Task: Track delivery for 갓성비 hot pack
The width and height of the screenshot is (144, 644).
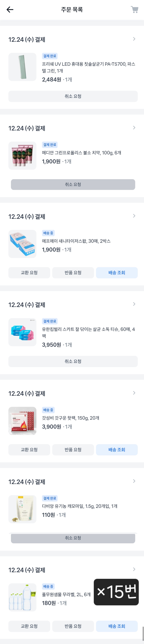Action: pos(117,450)
